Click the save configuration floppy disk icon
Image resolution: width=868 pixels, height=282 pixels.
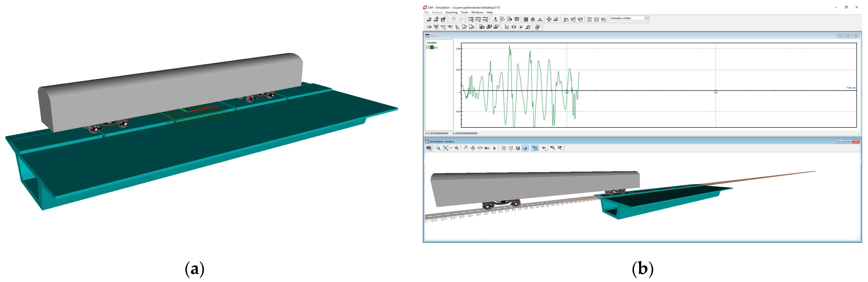tap(443, 19)
